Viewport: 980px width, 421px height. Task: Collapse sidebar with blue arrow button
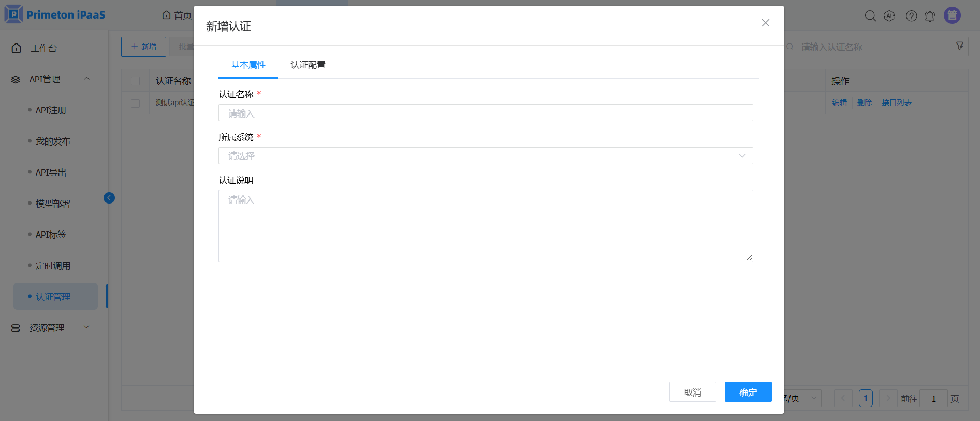click(109, 198)
